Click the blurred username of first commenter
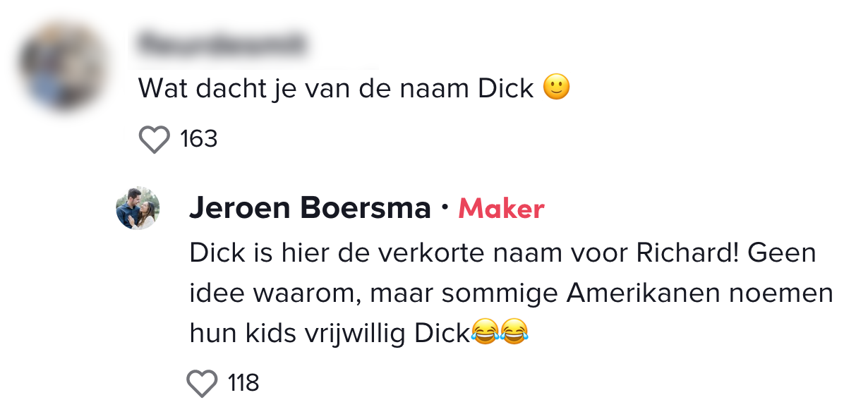The height and width of the screenshot is (419, 868). tap(222, 44)
